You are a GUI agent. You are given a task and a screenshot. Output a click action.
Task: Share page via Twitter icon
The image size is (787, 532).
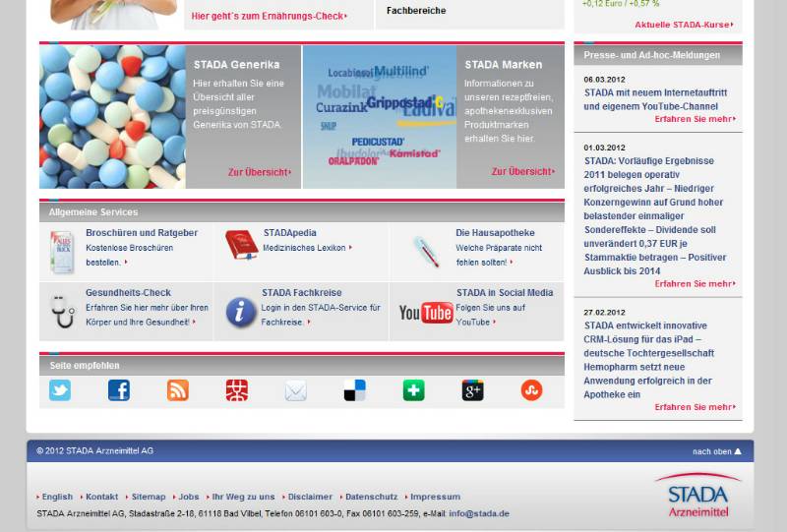click(x=60, y=390)
